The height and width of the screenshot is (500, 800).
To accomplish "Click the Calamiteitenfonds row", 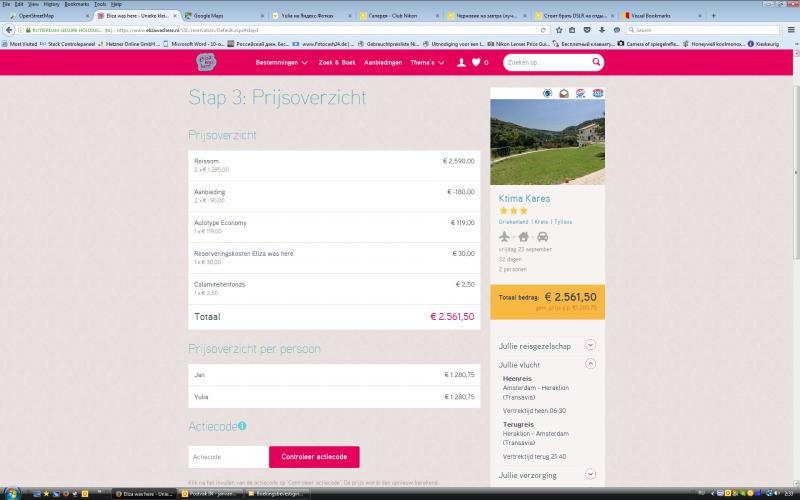I will [x=334, y=289].
